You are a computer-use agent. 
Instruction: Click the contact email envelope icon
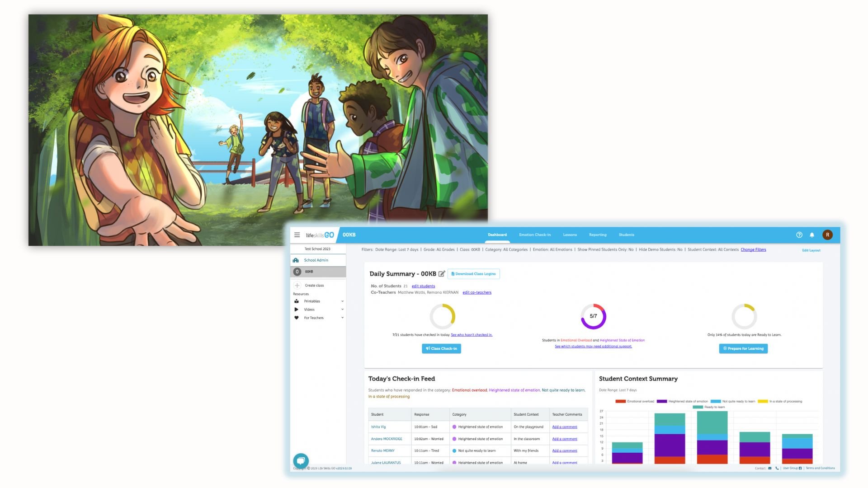(x=769, y=468)
